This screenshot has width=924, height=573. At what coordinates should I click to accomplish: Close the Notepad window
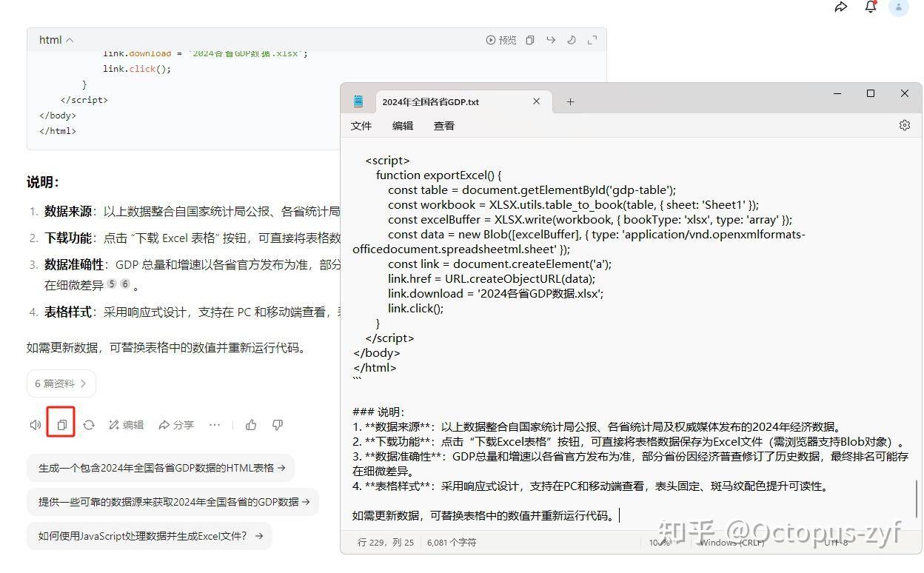click(x=904, y=93)
